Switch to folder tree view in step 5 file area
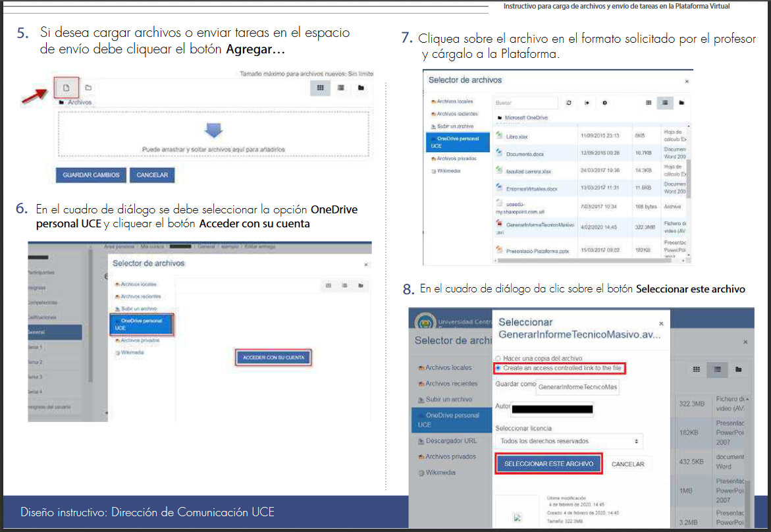This screenshot has width=771, height=532. coord(361,88)
